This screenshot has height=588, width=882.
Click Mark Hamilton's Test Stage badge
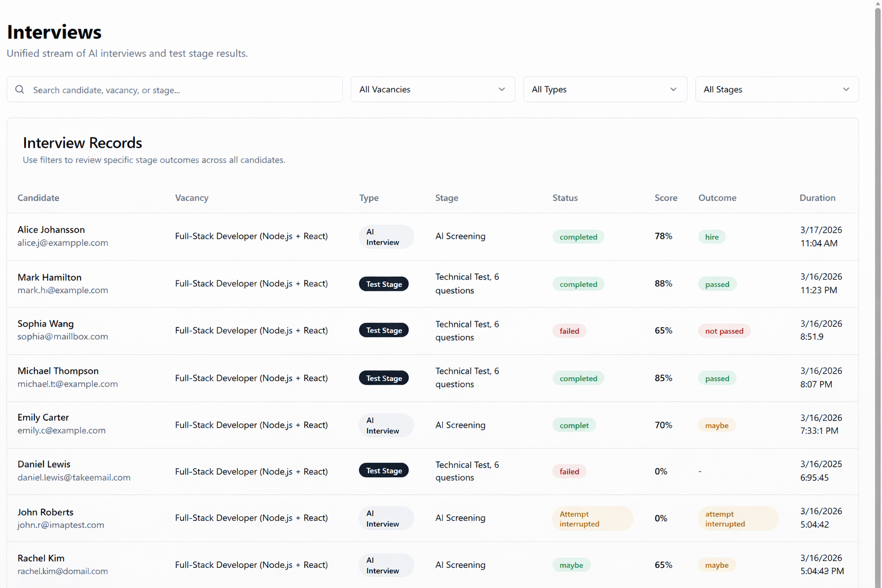pos(384,284)
